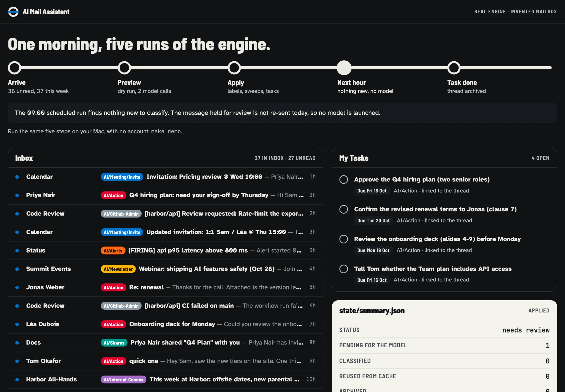Click the Due Mon 19 Oct date chip
The height and width of the screenshot is (392, 565).
(x=373, y=250)
